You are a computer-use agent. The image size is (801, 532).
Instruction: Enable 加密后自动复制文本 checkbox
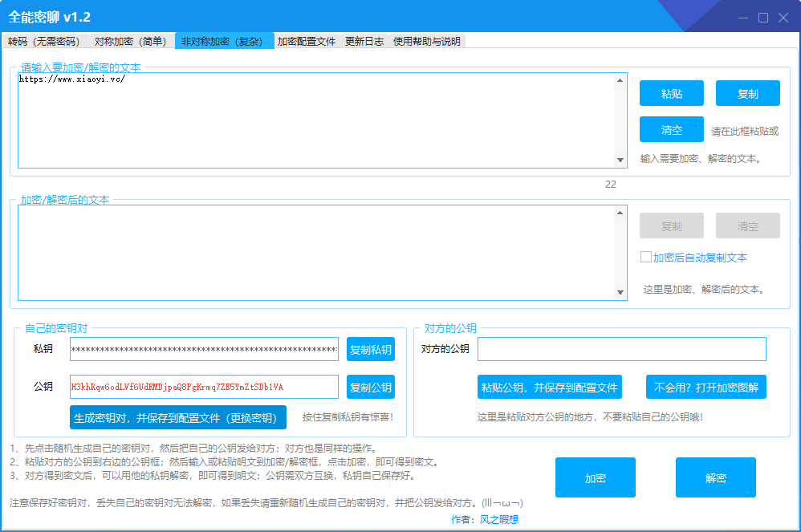coord(645,258)
